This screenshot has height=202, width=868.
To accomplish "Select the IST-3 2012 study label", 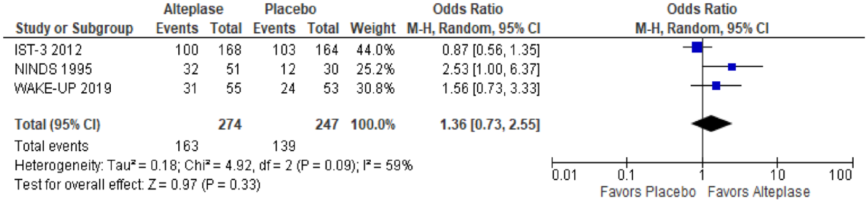I will tap(48, 50).
